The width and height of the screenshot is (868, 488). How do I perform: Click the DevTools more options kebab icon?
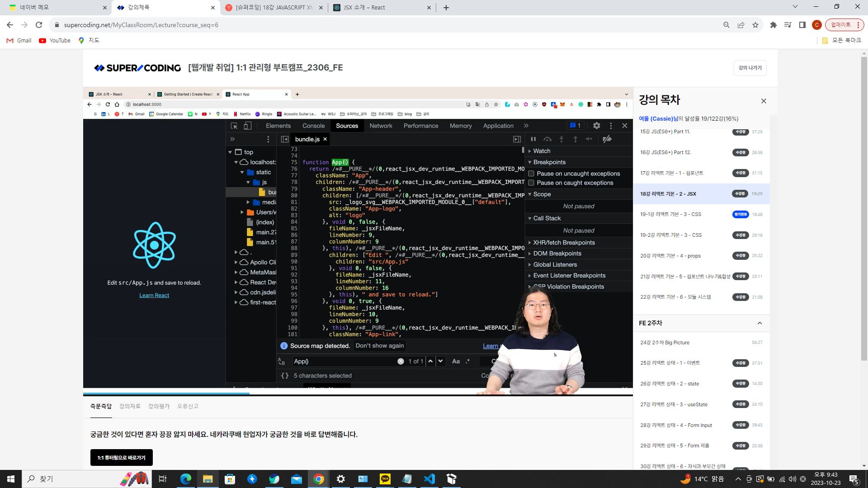pyautogui.click(x=611, y=126)
